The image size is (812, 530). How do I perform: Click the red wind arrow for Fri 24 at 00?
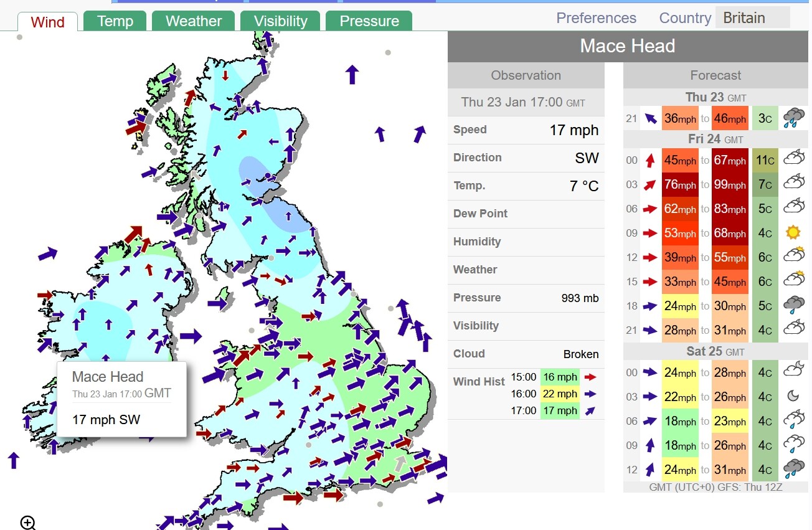[x=651, y=160]
